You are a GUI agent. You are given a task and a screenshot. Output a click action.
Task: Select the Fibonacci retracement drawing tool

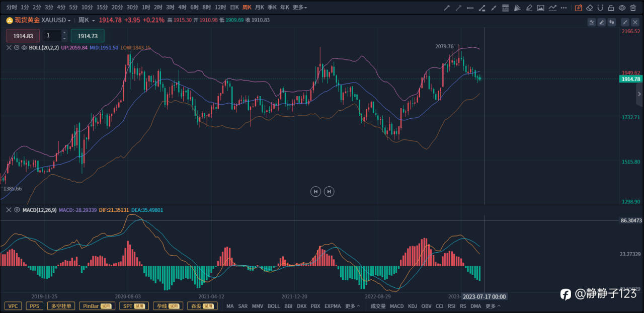(x=505, y=8)
